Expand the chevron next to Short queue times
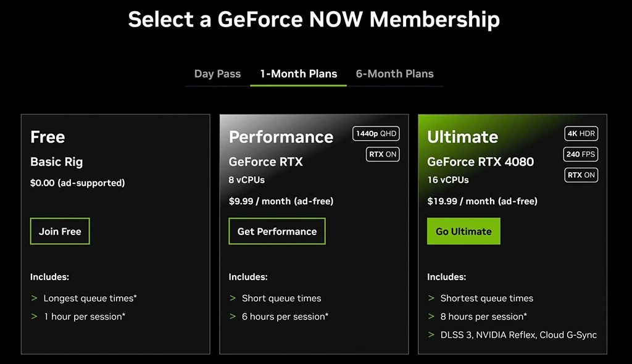 click(x=234, y=298)
